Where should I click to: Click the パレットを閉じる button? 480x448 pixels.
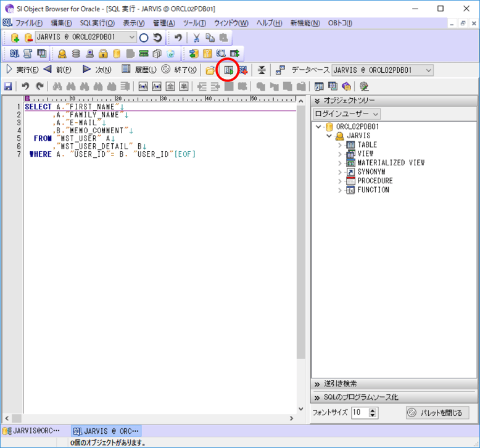438,413
